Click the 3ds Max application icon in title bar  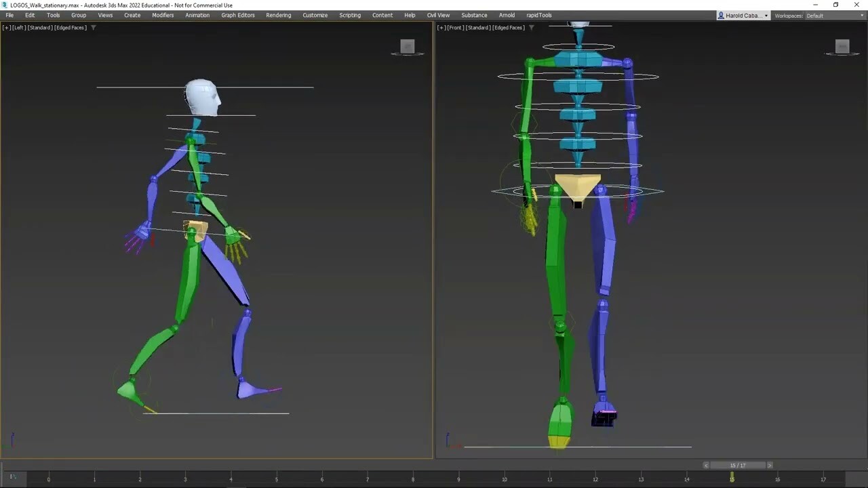pyautogui.click(x=5, y=5)
